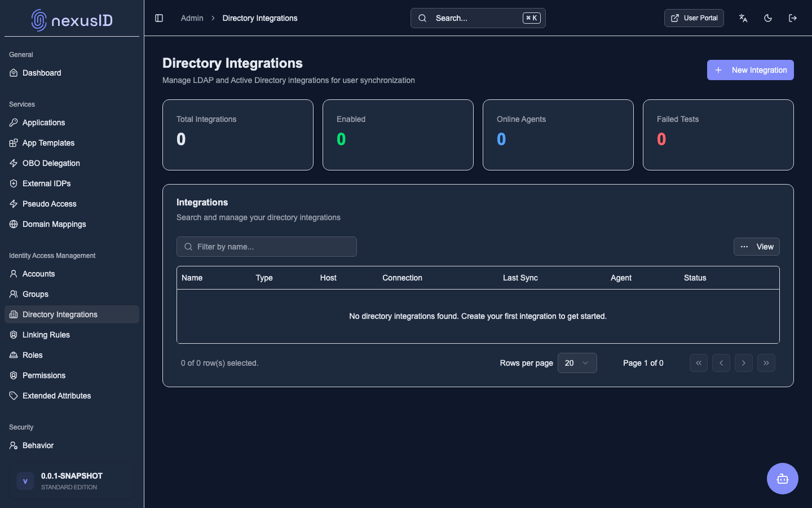The width and height of the screenshot is (812, 508).
Task: Click the Behavior user icon
Action: coord(14,445)
